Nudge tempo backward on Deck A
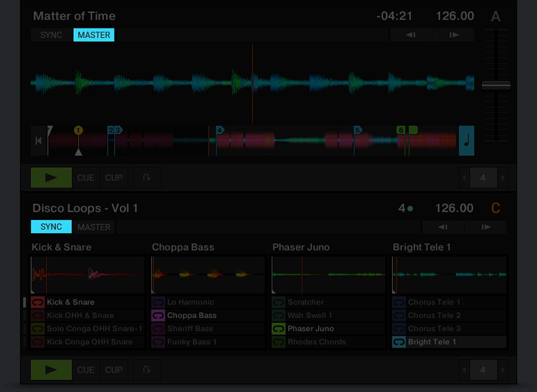 [x=411, y=35]
